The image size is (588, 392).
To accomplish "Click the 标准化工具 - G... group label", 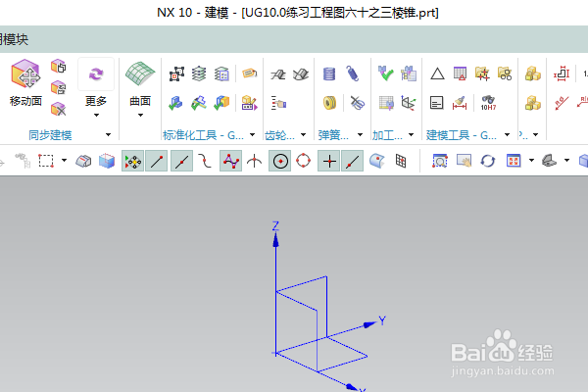I will (203, 135).
